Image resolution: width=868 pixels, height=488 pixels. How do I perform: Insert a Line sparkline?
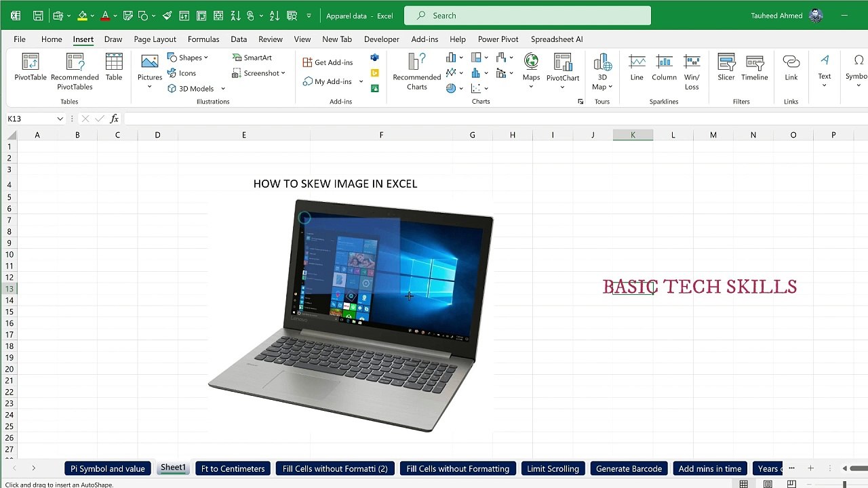click(x=637, y=68)
